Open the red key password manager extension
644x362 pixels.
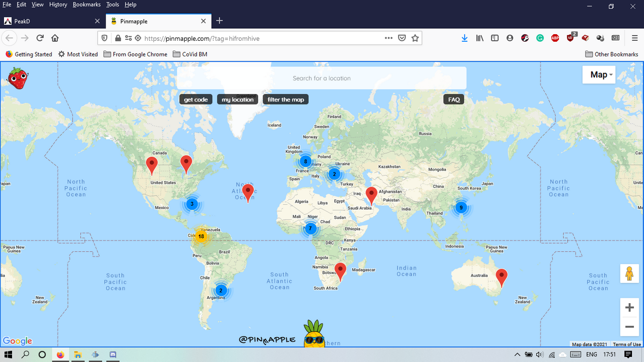525,38
